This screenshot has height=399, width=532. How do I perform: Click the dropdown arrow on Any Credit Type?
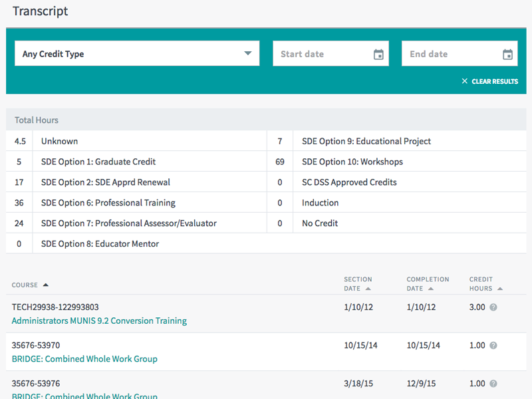tap(248, 54)
